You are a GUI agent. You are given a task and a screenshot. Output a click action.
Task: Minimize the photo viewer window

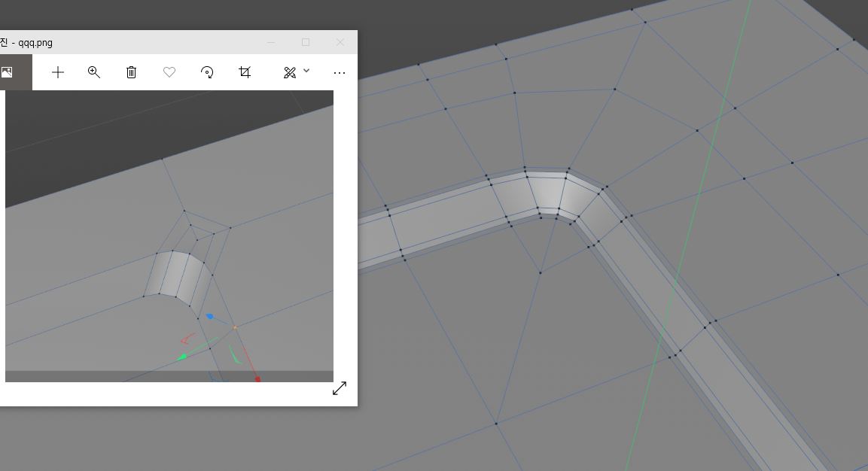[x=271, y=42]
